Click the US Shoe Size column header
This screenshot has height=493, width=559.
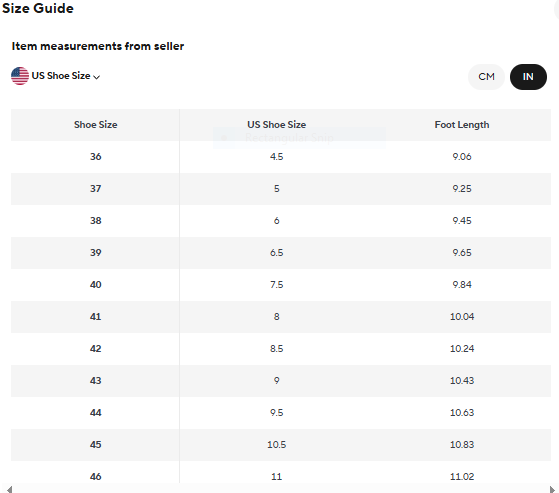coord(277,125)
